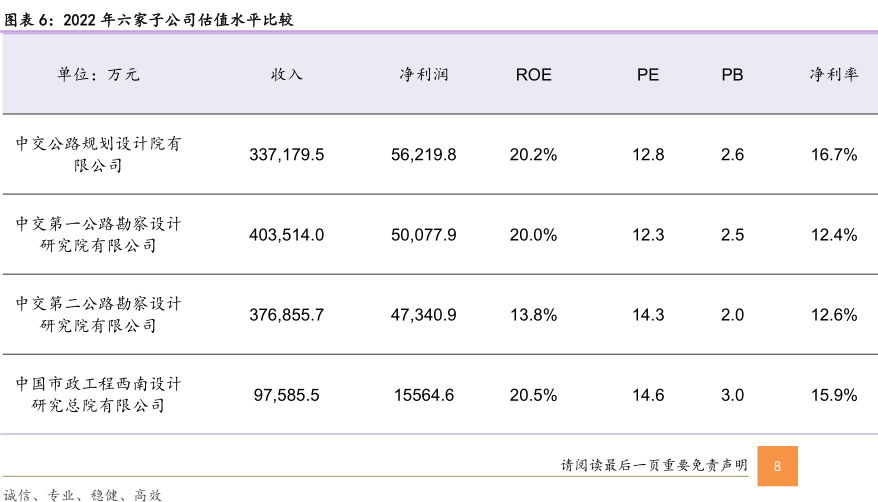The width and height of the screenshot is (878, 502).
Task: Click the table title '图表 6' heading
Action: point(150,19)
